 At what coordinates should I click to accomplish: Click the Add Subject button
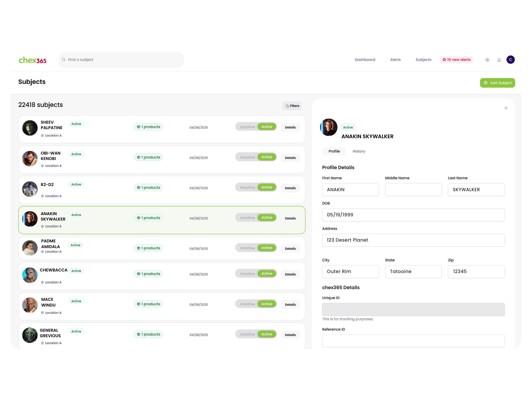pyautogui.click(x=497, y=83)
